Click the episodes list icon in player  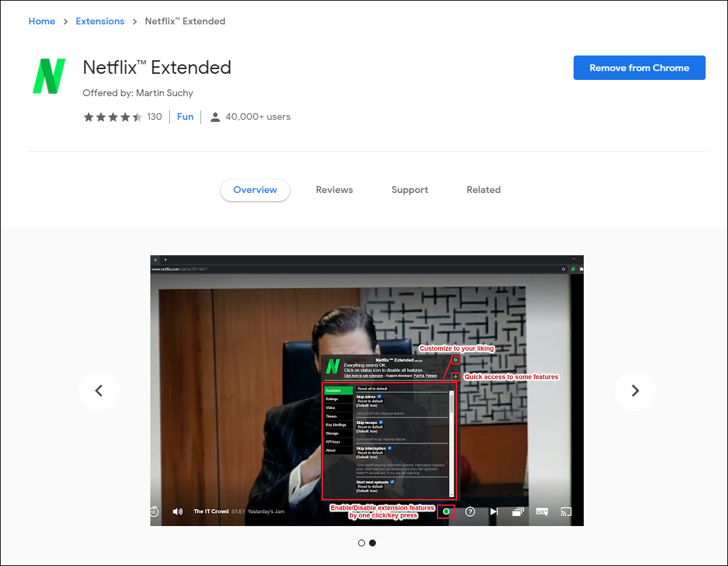tap(517, 512)
